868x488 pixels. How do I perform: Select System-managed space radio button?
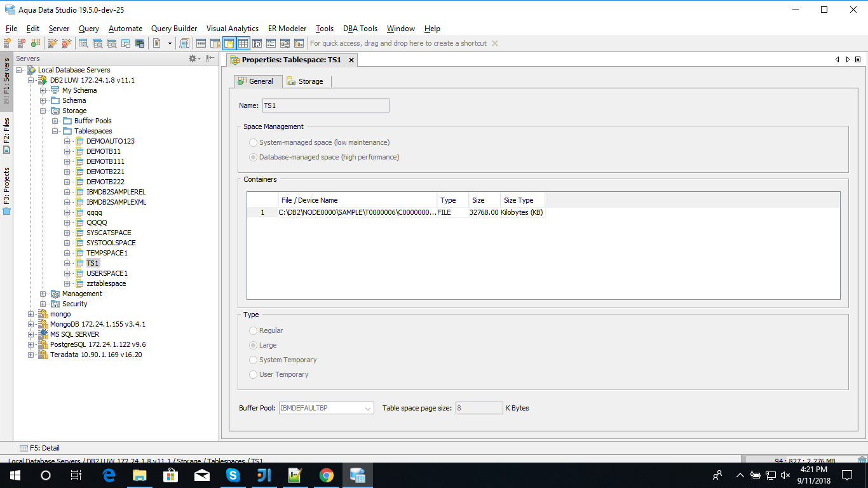tap(254, 142)
